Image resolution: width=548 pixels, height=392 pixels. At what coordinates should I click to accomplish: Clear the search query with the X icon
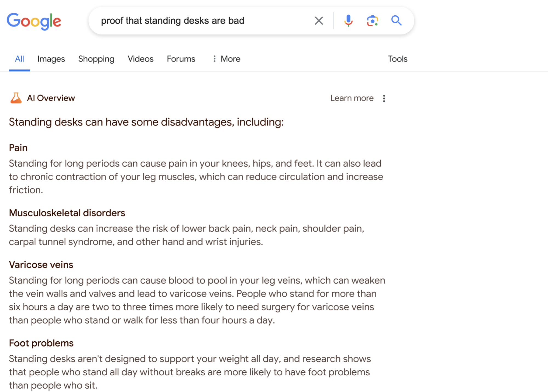tap(319, 21)
